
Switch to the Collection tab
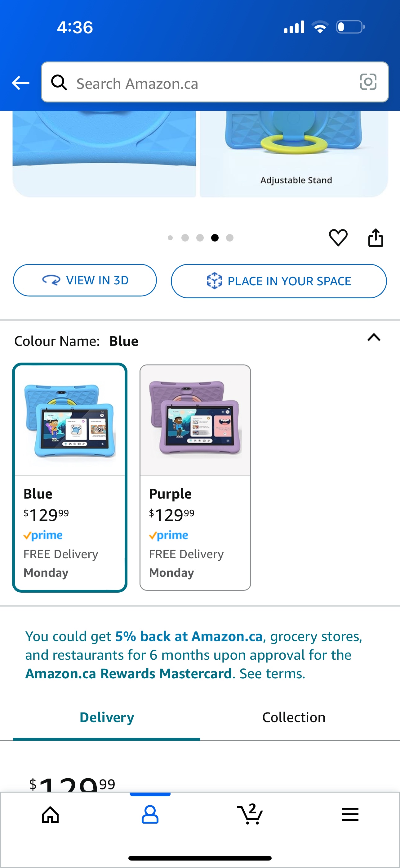(x=294, y=717)
